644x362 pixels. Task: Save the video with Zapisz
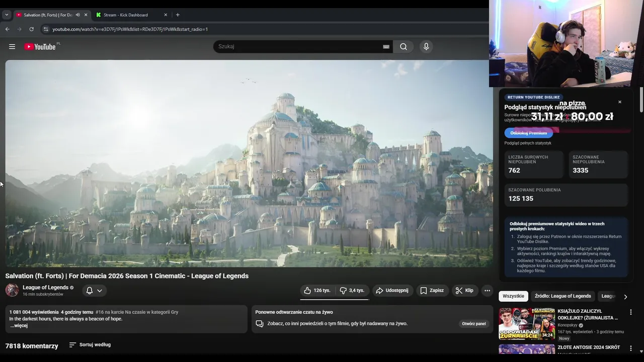point(432,291)
